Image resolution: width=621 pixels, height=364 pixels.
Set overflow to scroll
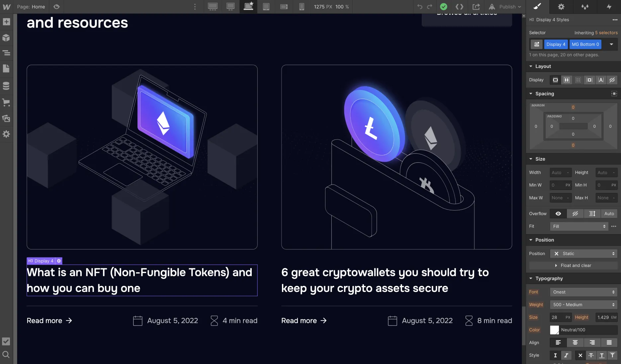592,214
